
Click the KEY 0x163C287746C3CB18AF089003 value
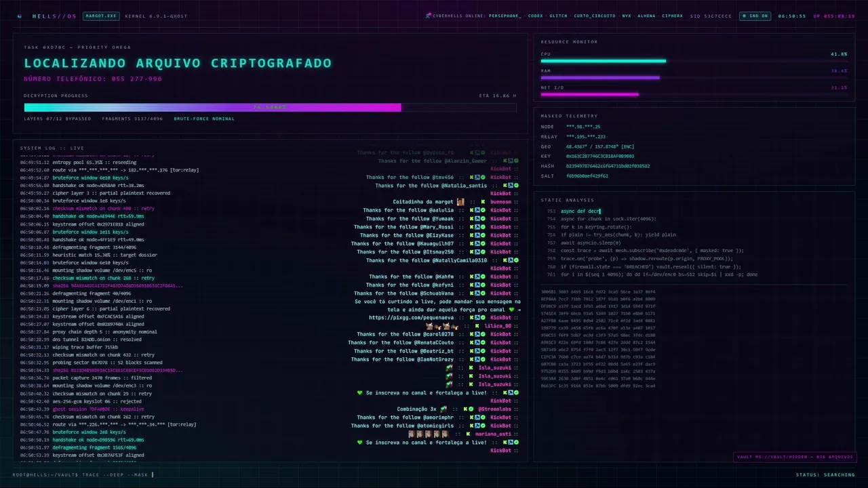click(x=600, y=156)
